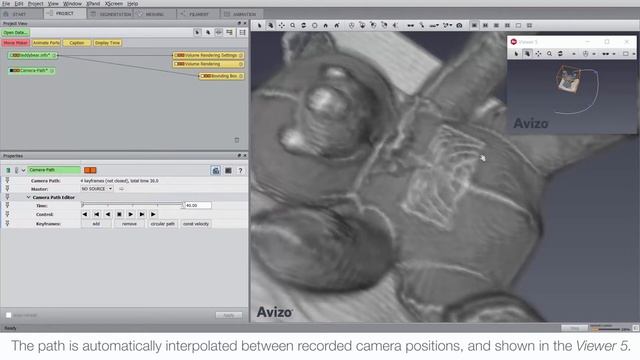Take a snapshot with the camera icon
Viewport: 640px width, 360px height.
coord(459,25)
